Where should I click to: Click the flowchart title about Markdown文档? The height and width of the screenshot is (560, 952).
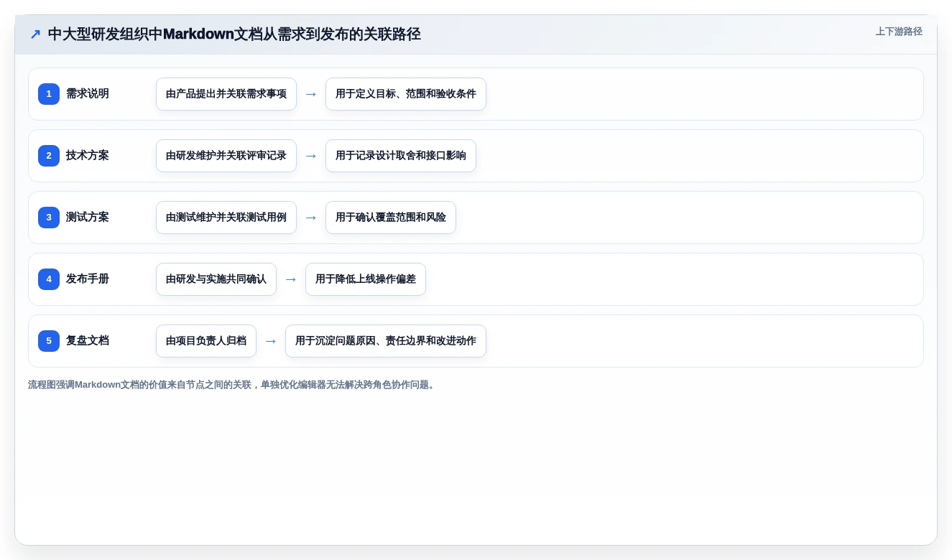(234, 34)
